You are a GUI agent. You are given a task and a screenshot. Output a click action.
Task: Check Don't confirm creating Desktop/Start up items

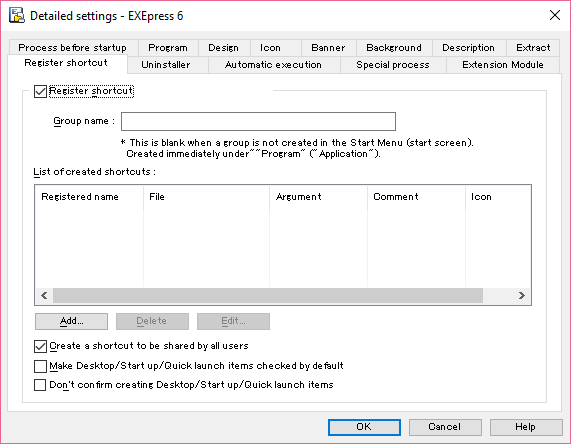click(40, 385)
